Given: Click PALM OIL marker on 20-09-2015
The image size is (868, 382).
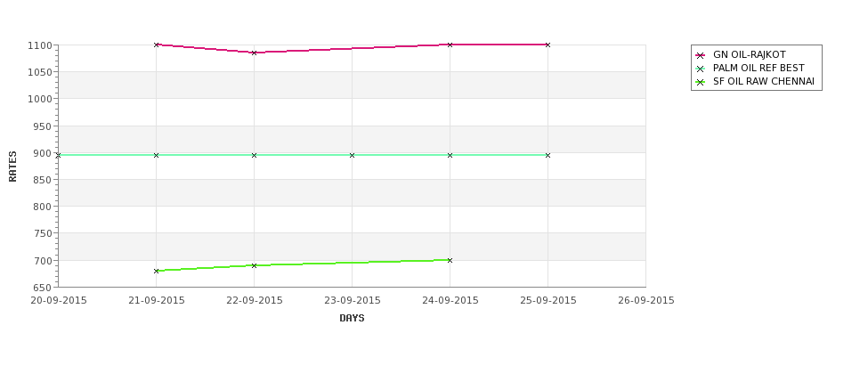Looking at the screenshot, I should point(58,156).
